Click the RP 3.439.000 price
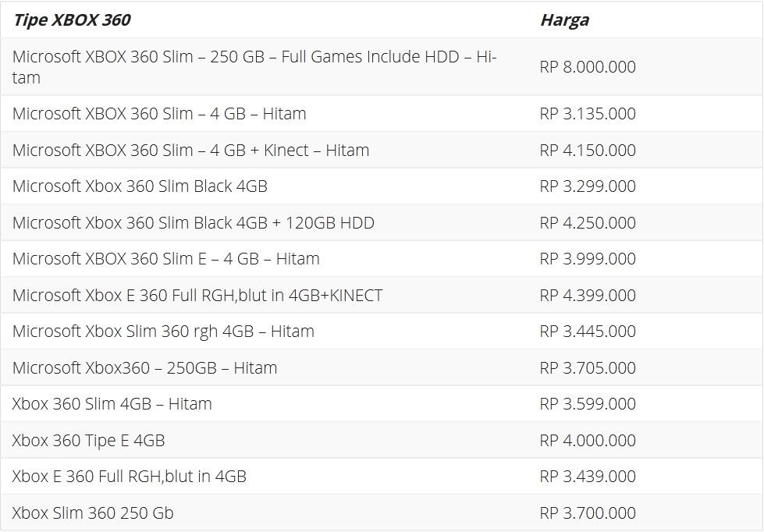764x532 pixels. tap(588, 477)
